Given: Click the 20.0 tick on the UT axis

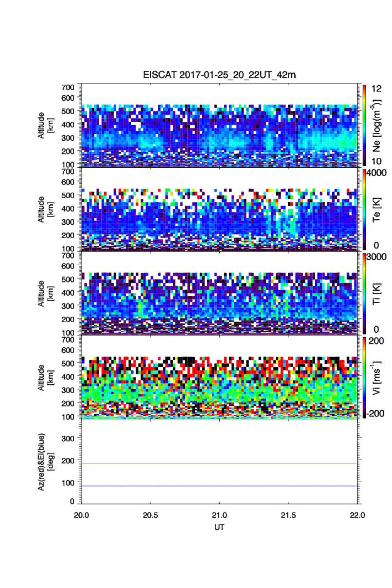Looking at the screenshot, I should click(x=82, y=515).
